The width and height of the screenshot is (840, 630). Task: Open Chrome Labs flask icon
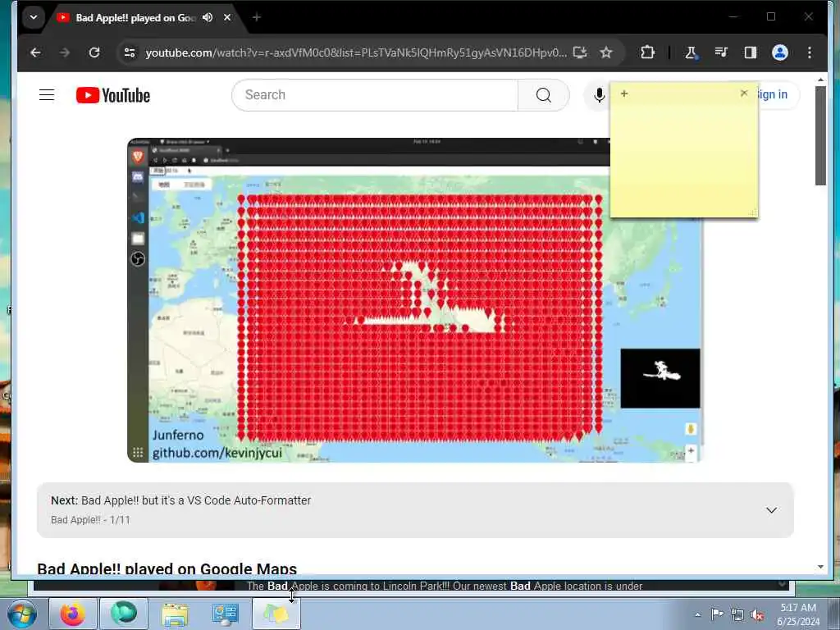tap(691, 52)
